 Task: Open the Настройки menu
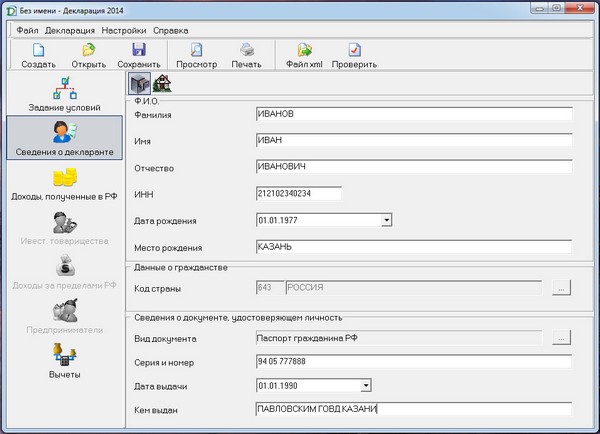click(124, 31)
